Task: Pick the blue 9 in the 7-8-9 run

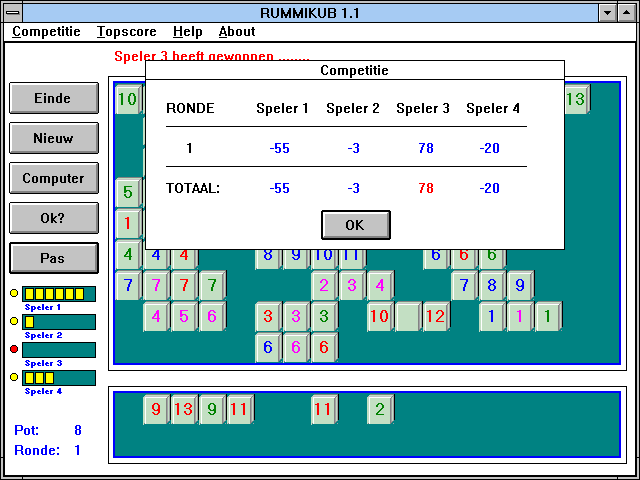Action: pyautogui.click(x=520, y=285)
